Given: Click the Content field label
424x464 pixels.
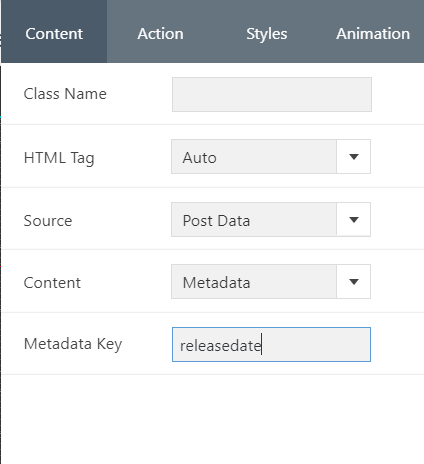Looking at the screenshot, I should 52,283.
